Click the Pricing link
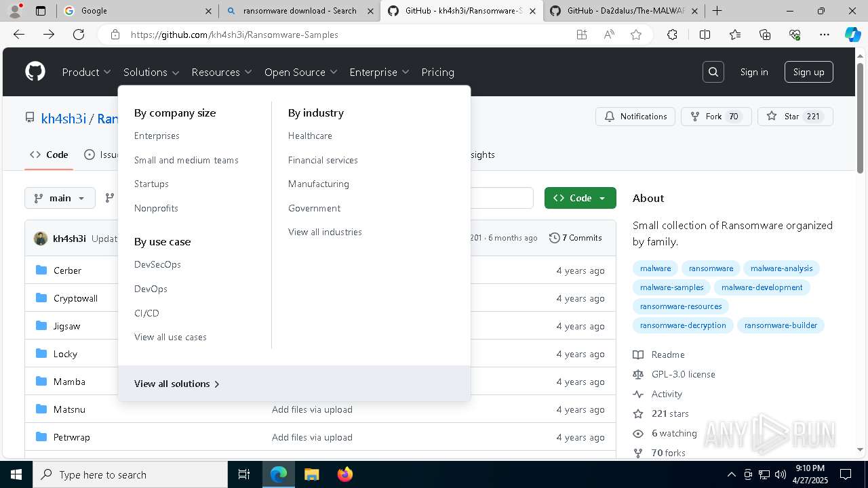The width and height of the screenshot is (868, 488). [x=437, y=72]
